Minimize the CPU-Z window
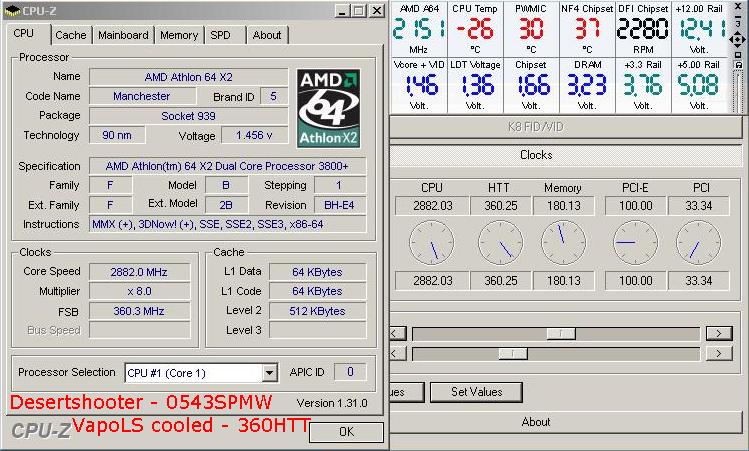This screenshot has height=451, width=749. point(342,11)
